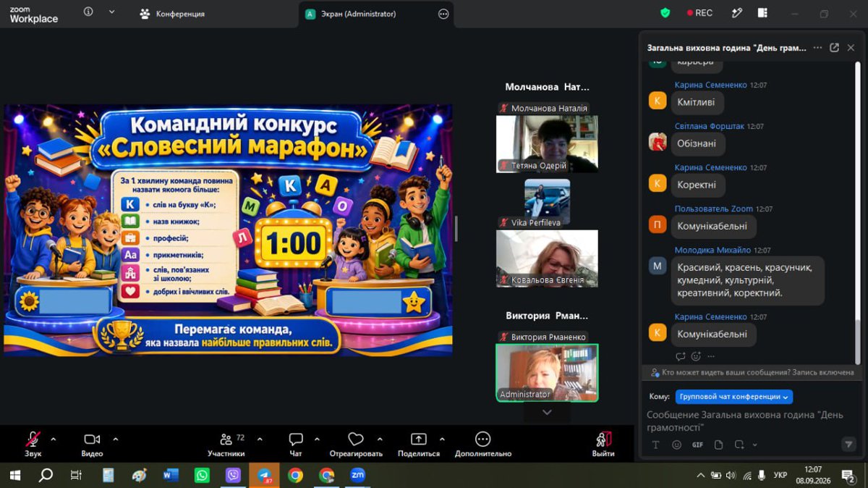Image resolution: width=868 pixels, height=488 pixels.
Task: Open the encryption shield info icon
Action: click(665, 13)
